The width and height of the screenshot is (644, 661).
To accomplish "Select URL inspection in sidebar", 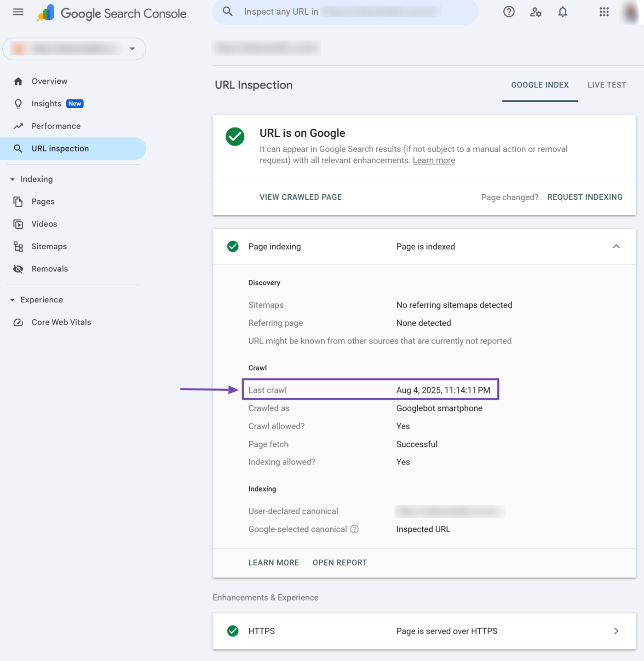I will click(73, 149).
